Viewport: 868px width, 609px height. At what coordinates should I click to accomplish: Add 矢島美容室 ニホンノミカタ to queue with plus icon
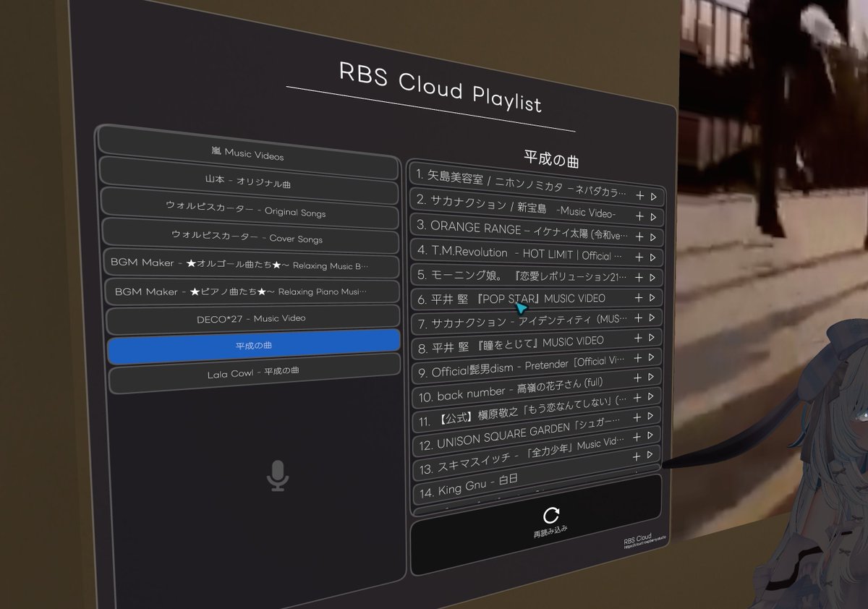pos(639,195)
